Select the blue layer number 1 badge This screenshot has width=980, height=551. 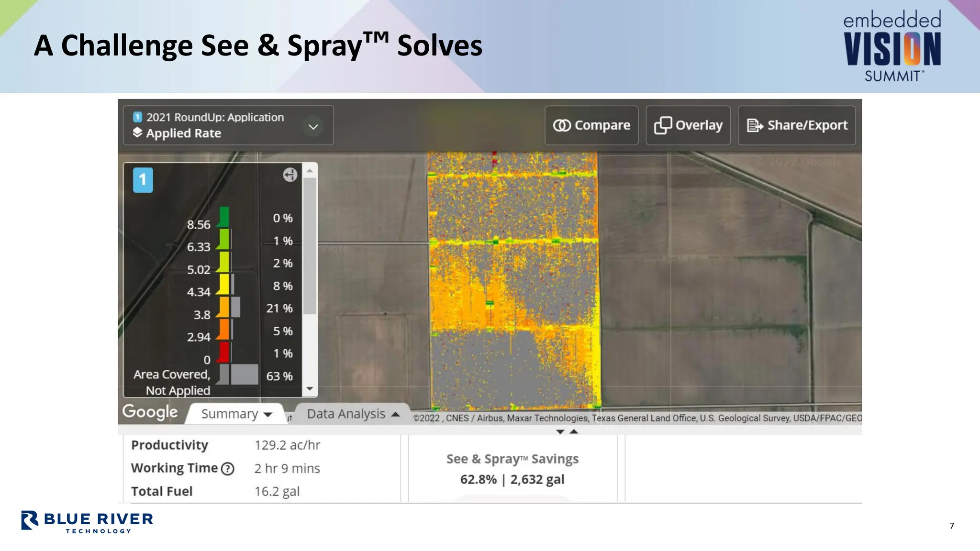coord(143,180)
